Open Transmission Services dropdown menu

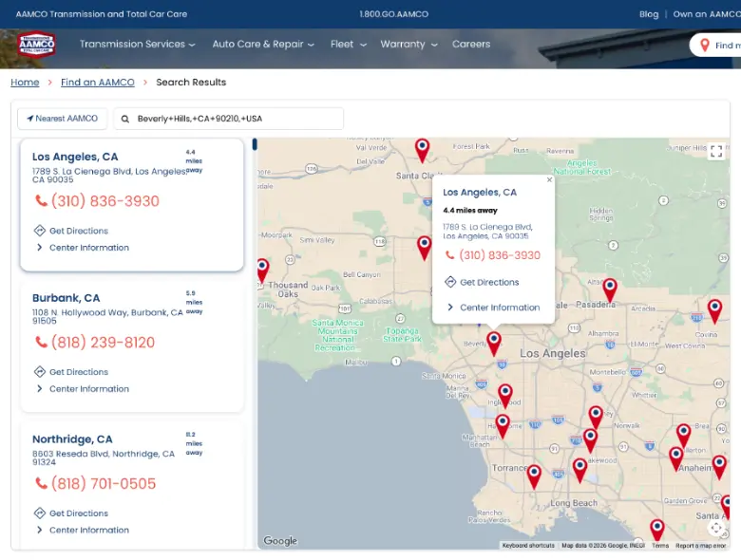click(x=137, y=44)
